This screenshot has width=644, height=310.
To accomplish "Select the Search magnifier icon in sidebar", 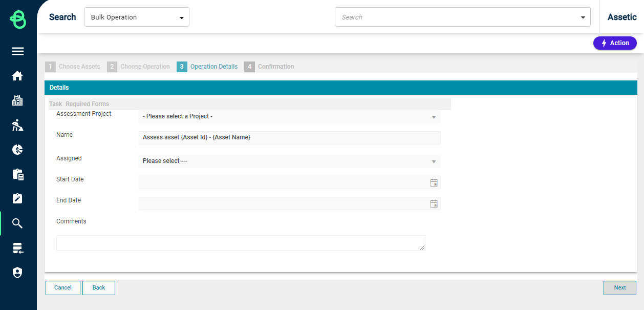I will coord(18,223).
